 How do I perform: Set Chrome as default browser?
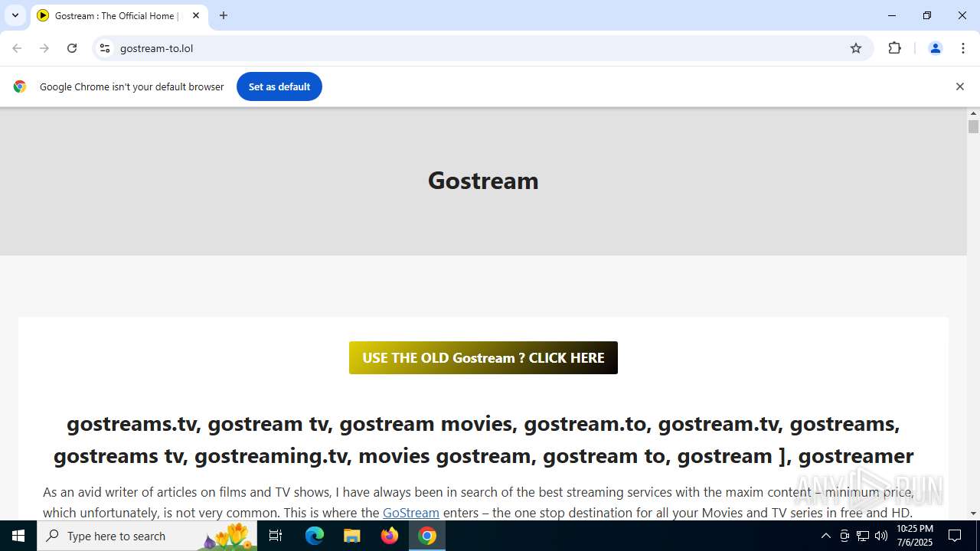coord(279,86)
